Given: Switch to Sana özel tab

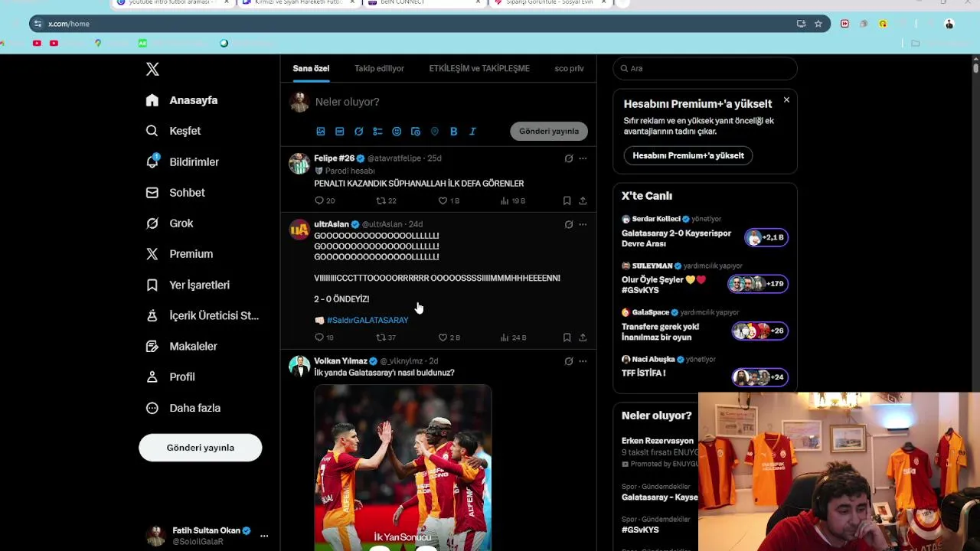Looking at the screenshot, I should pyautogui.click(x=311, y=68).
